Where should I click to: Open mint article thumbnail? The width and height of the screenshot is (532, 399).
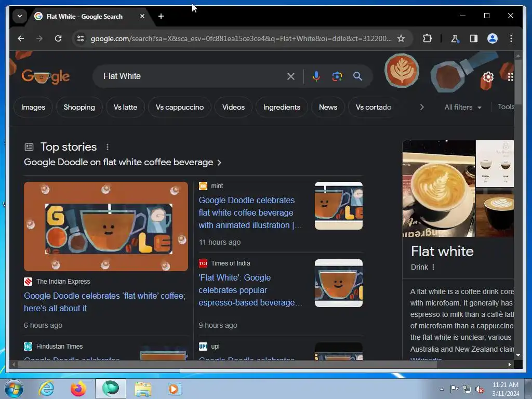[x=339, y=206]
